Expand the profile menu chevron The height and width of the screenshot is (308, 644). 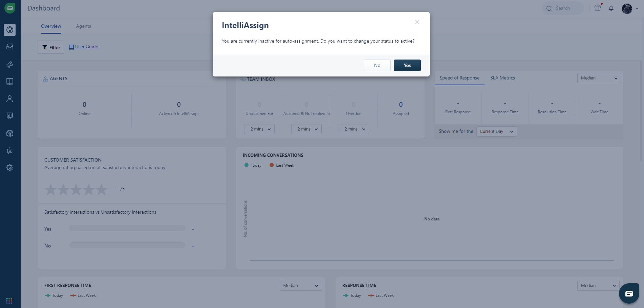[637, 9]
